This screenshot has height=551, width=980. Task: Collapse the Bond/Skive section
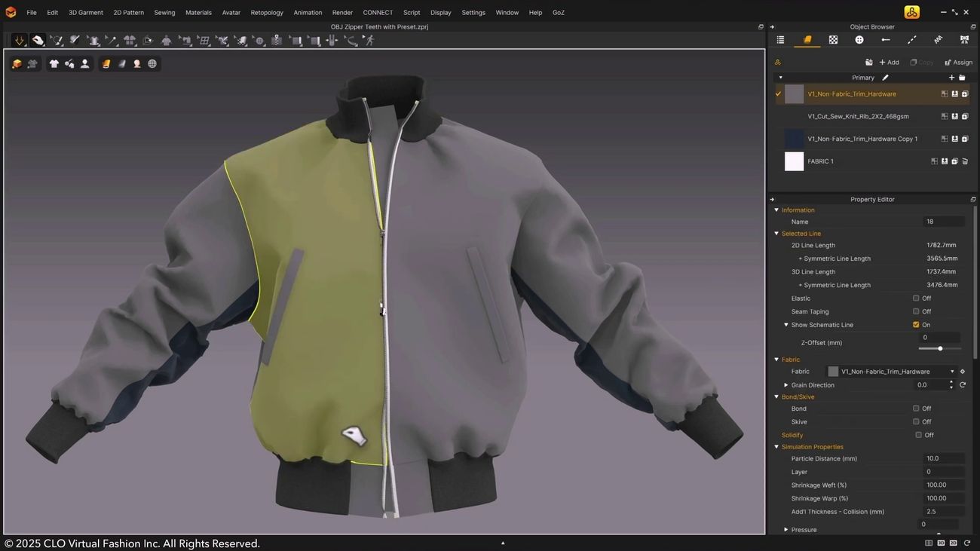[776, 397]
